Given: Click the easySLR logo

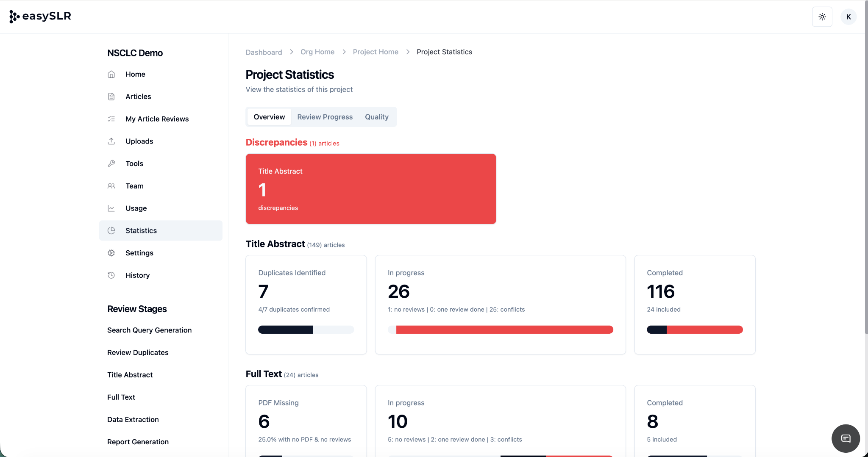Looking at the screenshot, I should (40, 16).
